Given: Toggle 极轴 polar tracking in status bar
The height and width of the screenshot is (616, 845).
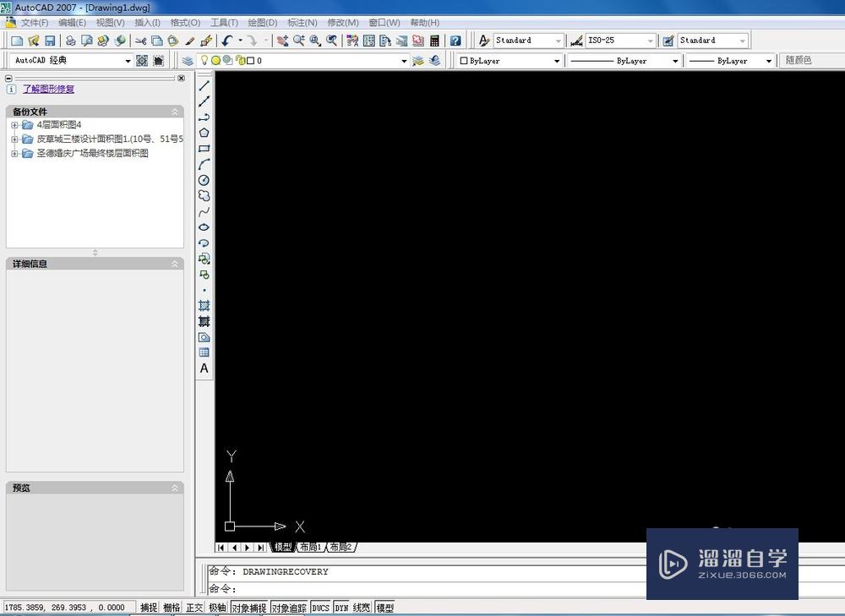Looking at the screenshot, I should tap(217, 608).
